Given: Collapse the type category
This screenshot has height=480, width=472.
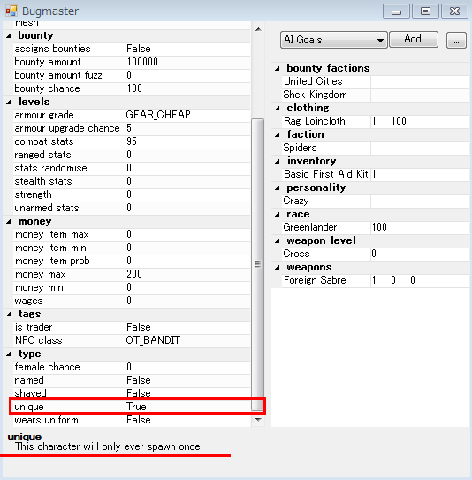Looking at the screenshot, I should (x=9, y=354).
